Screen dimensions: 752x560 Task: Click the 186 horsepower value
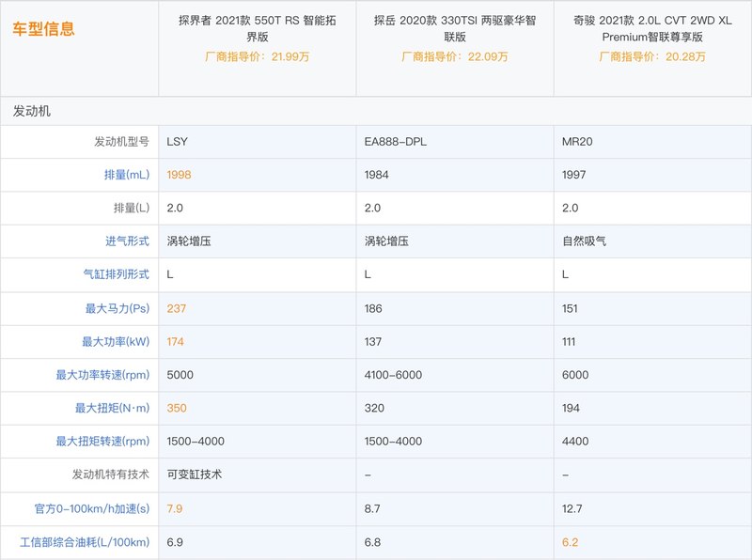tap(373, 309)
